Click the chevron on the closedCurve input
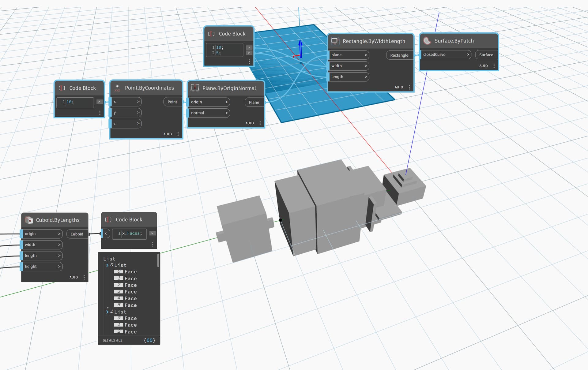This screenshot has height=370, width=588. point(468,54)
